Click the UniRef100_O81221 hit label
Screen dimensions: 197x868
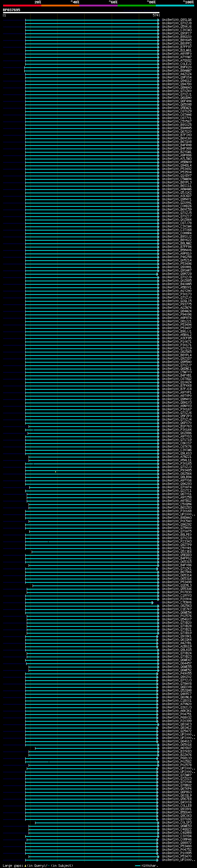[x=177, y=321]
